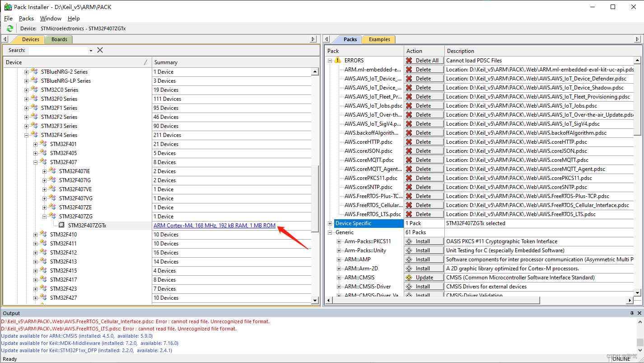Screen dimensions: 644x363
Task: Select the STM32F411 tree item
Action: (x=63, y=243)
